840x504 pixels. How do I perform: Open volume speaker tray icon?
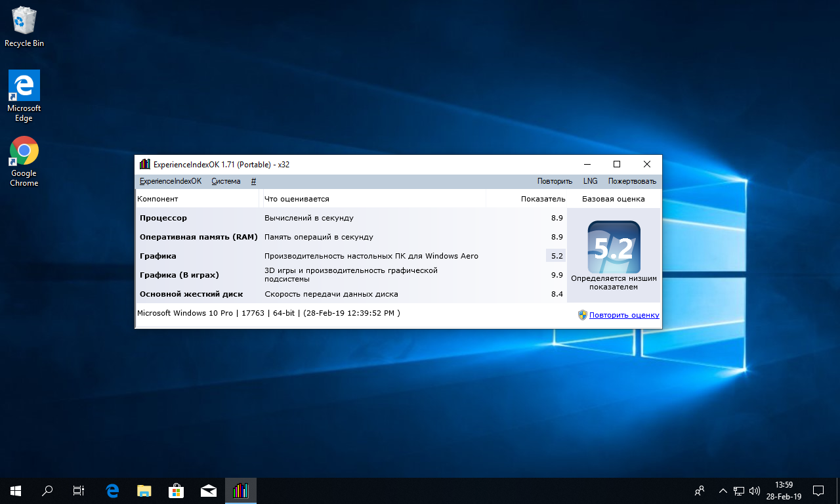(755, 490)
